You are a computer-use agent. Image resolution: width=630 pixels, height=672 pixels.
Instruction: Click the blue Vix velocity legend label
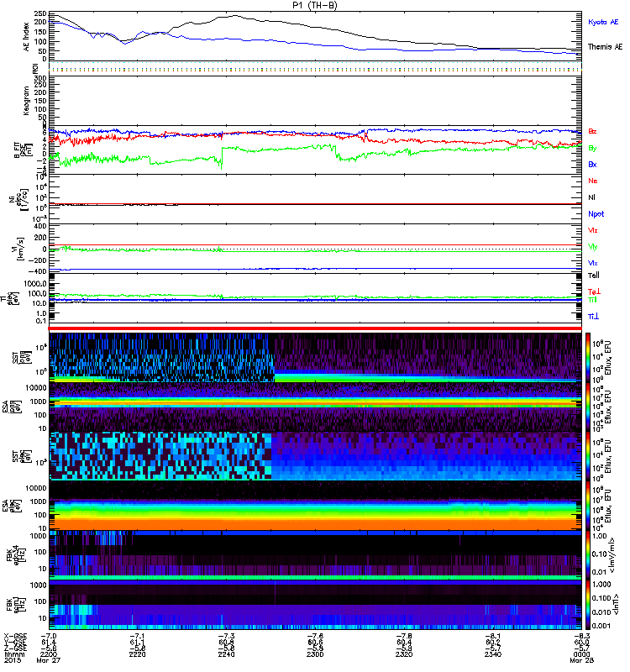(593, 263)
